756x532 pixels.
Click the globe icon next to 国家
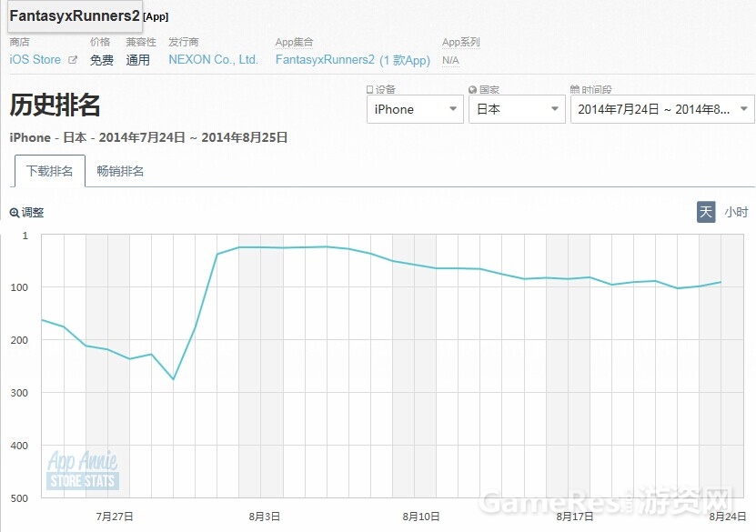(x=472, y=90)
